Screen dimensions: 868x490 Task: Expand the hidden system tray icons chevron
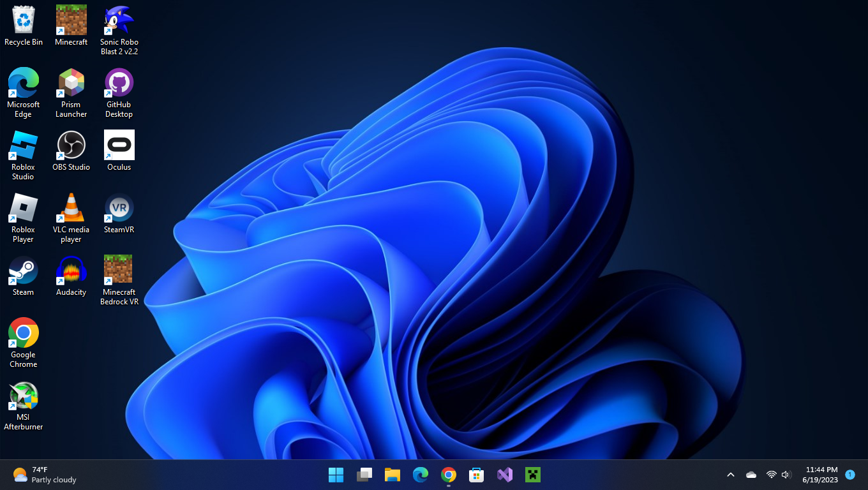click(731, 475)
